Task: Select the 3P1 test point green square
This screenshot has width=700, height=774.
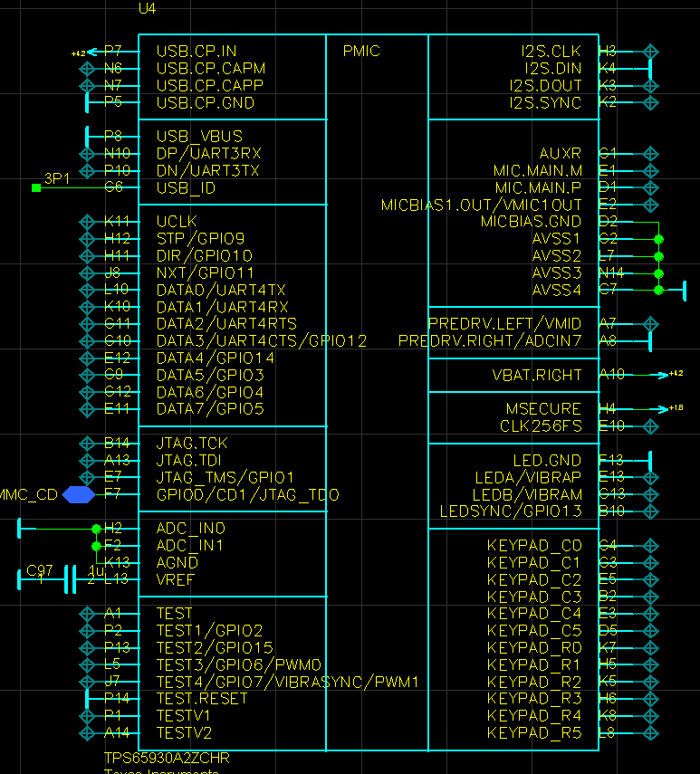Action: pyautogui.click(x=36, y=187)
